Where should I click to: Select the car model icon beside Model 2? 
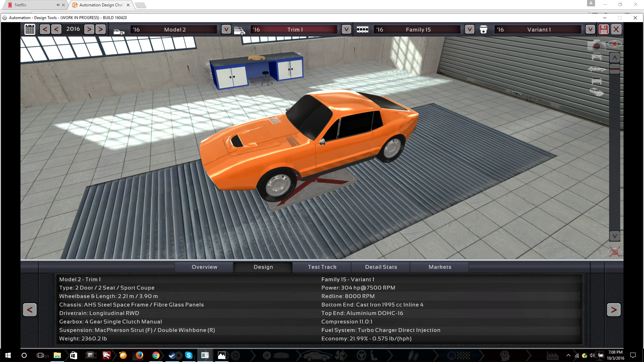pyautogui.click(x=119, y=31)
